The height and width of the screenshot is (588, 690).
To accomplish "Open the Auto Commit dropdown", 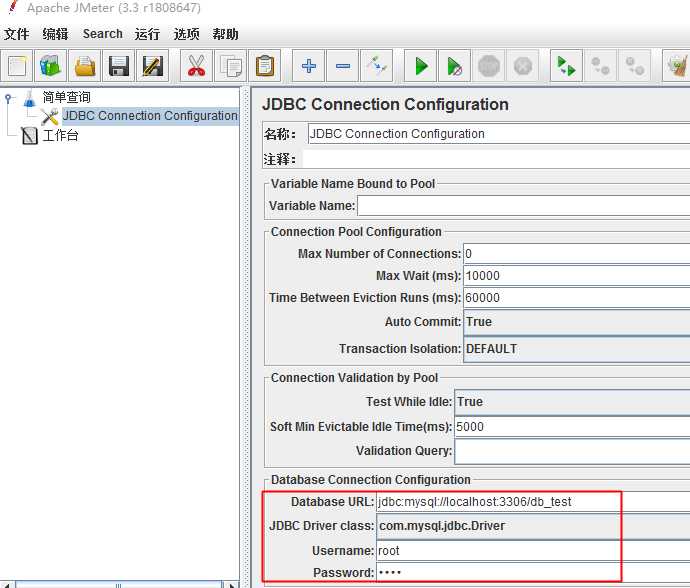I will [576, 322].
